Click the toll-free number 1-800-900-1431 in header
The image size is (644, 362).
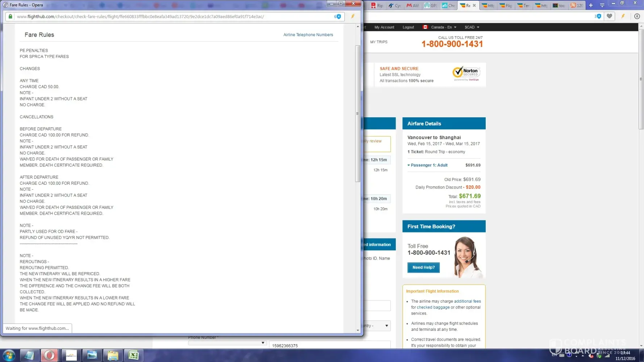[x=452, y=44]
